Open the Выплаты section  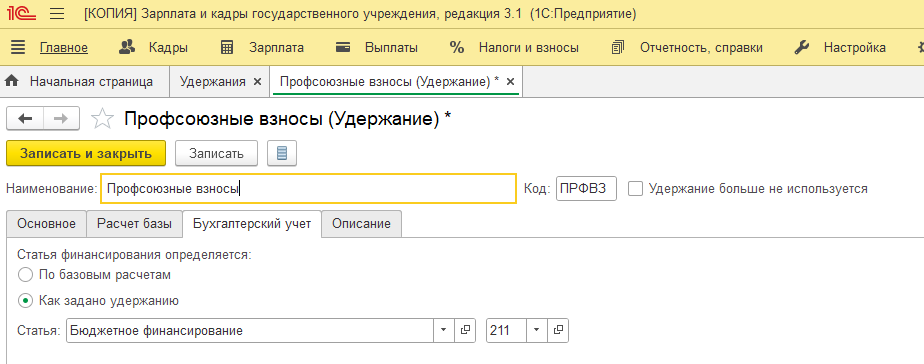tap(391, 48)
